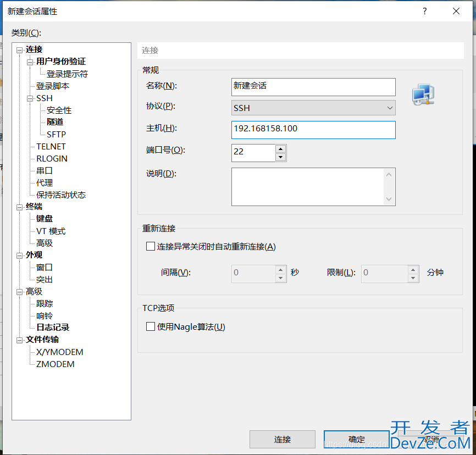Click the 间隔 seconds input field
Image resolution: width=476 pixels, height=455 pixels.
pos(253,274)
